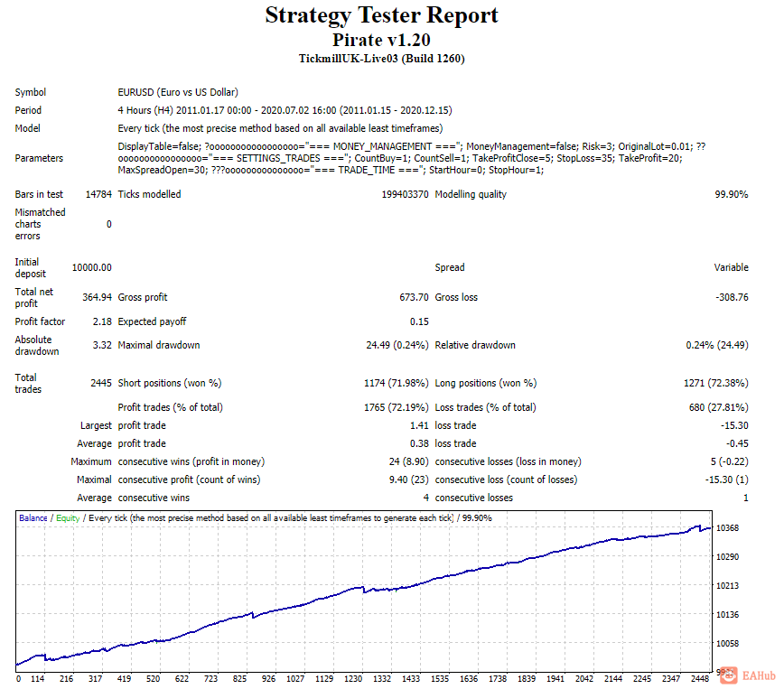Click the Balance legend label on chart
Viewport: 784px width, 689px height.
click(x=33, y=518)
